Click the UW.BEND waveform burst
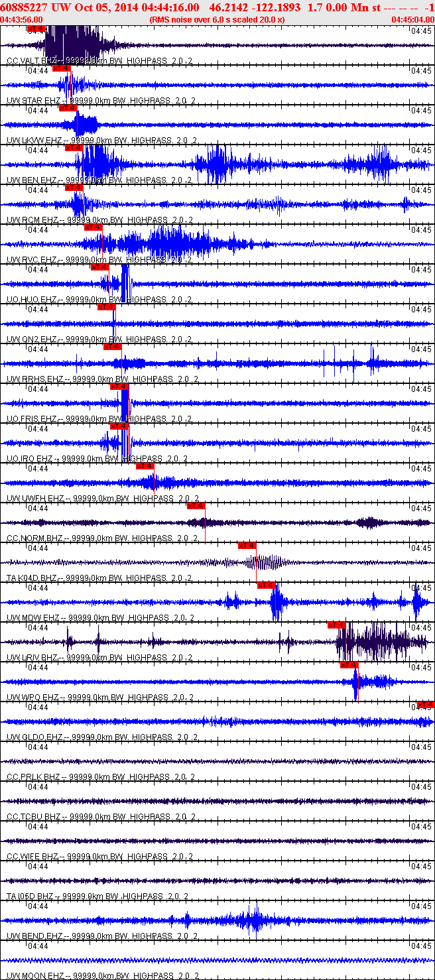This screenshot has height=980, width=435. [x=252, y=921]
